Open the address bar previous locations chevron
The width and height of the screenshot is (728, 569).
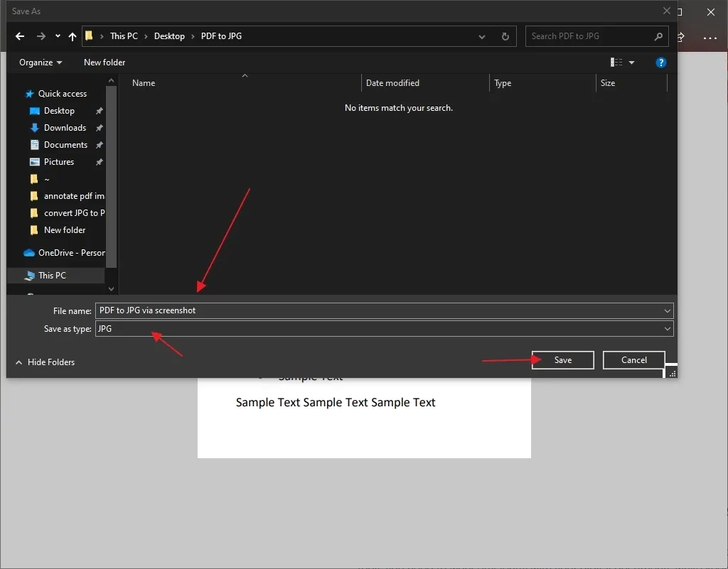point(482,36)
